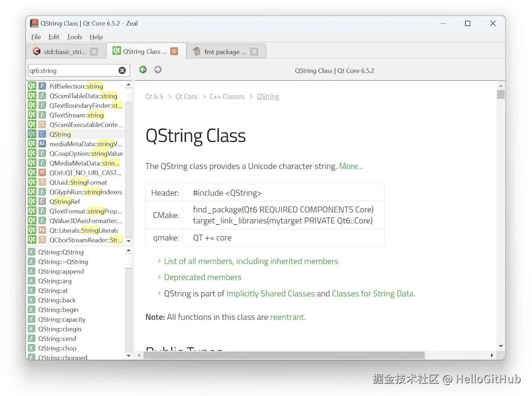Viewport: 532px width, 396px height.
Task: Click the Qt 6.5 breadcrumb
Action: point(154,97)
